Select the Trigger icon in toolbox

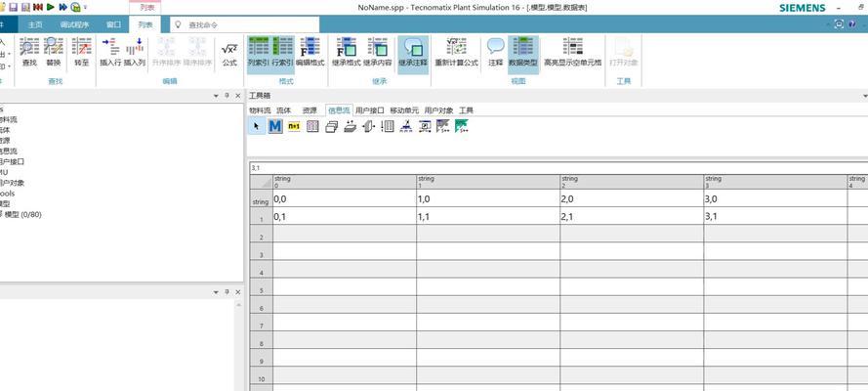pyautogui.click(x=406, y=126)
